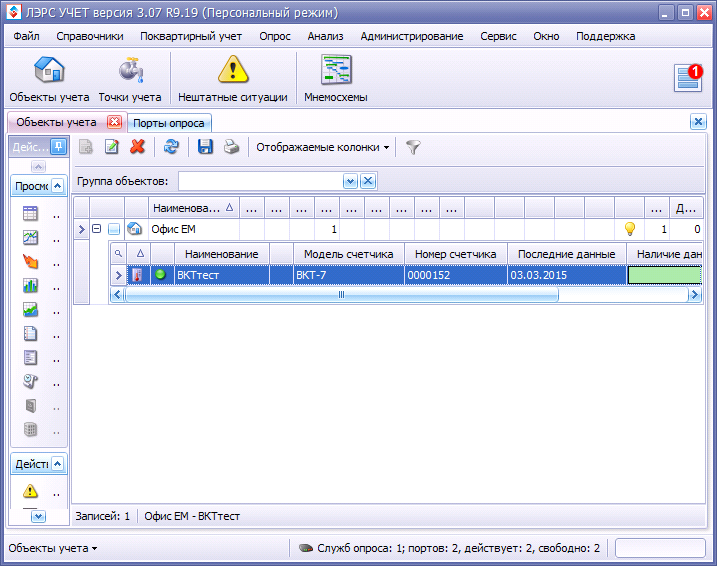Open the Опрос menu
The image size is (717, 566).
275,36
